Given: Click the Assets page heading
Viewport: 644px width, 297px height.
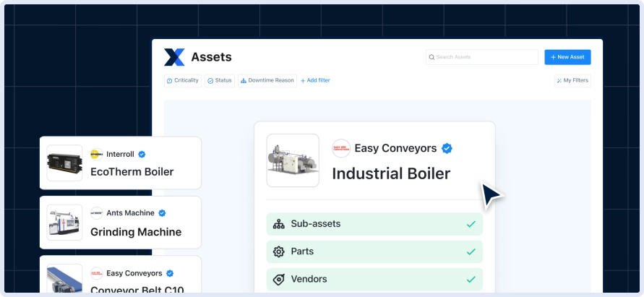Looking at the screenshot, I should click(212, 57).
